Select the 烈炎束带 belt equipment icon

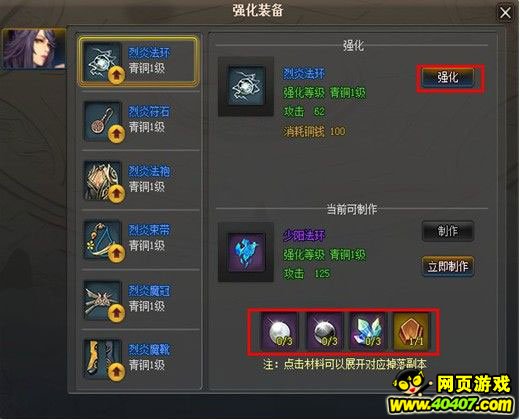click(102, 239)
